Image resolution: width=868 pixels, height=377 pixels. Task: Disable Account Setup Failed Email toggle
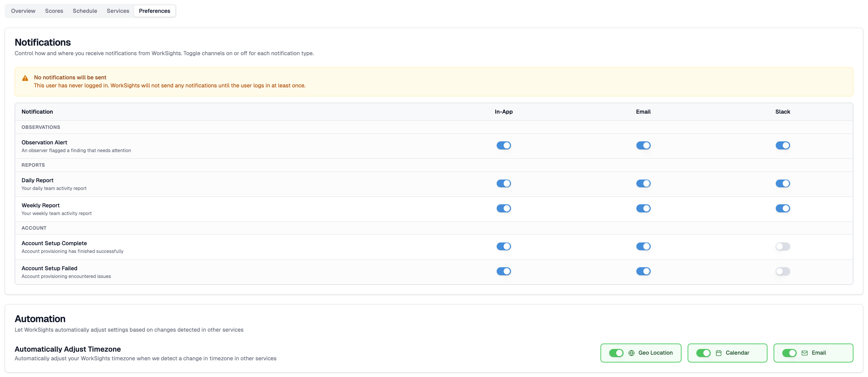pos(643,271)
